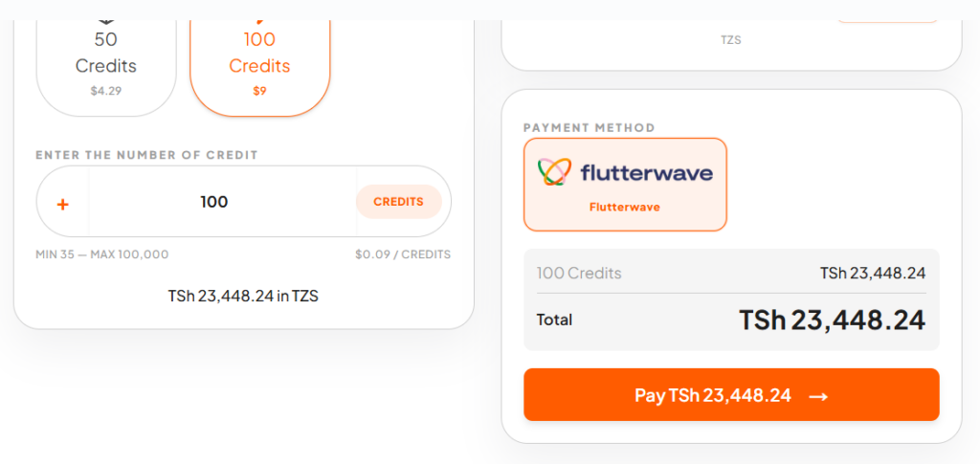Screen dimensions: 980x464
Task: Select the 50 Credits package
Action: pyautogui.click(x=106, y=65)
